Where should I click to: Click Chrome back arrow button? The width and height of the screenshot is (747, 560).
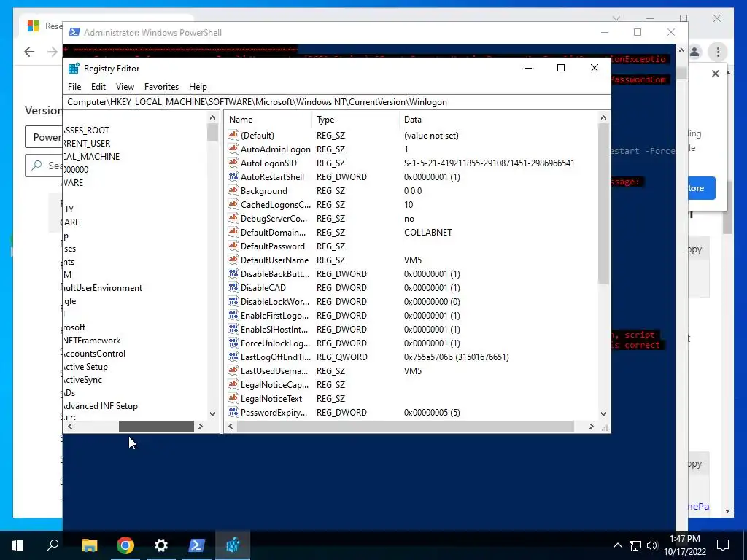(x=29, y=52)
